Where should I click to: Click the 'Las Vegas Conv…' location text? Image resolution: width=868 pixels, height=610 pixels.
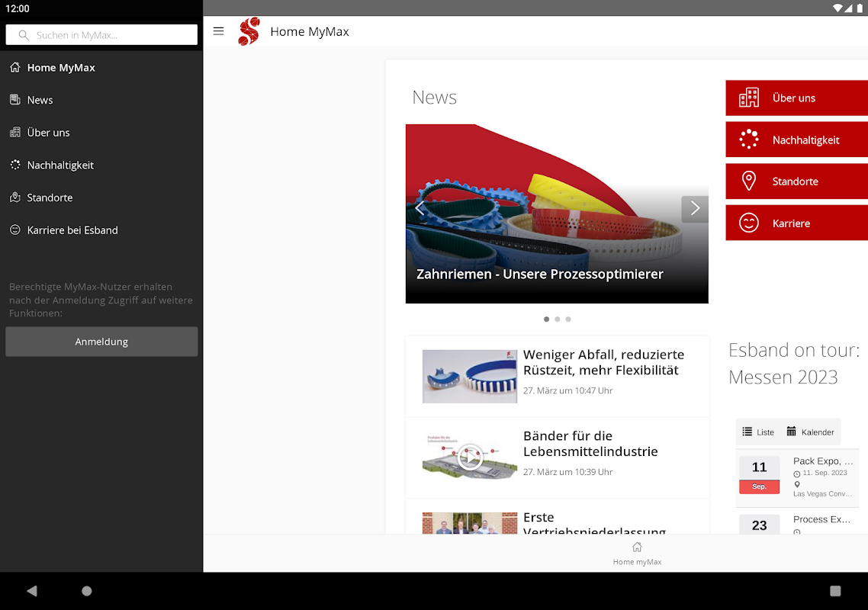point(822,494)
